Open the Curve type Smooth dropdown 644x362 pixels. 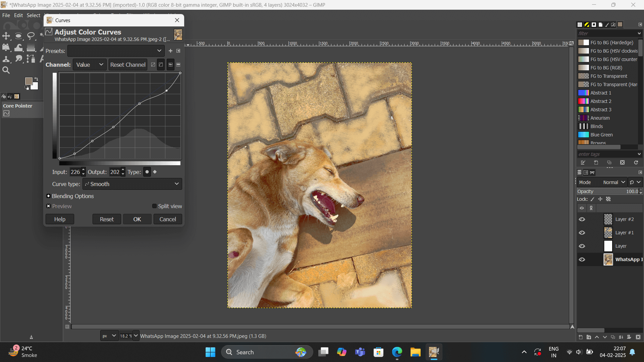click(132, 184)
